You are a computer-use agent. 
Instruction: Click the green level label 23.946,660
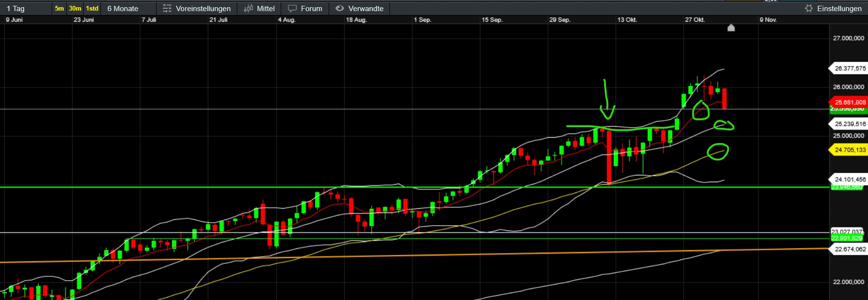point(847,187)
